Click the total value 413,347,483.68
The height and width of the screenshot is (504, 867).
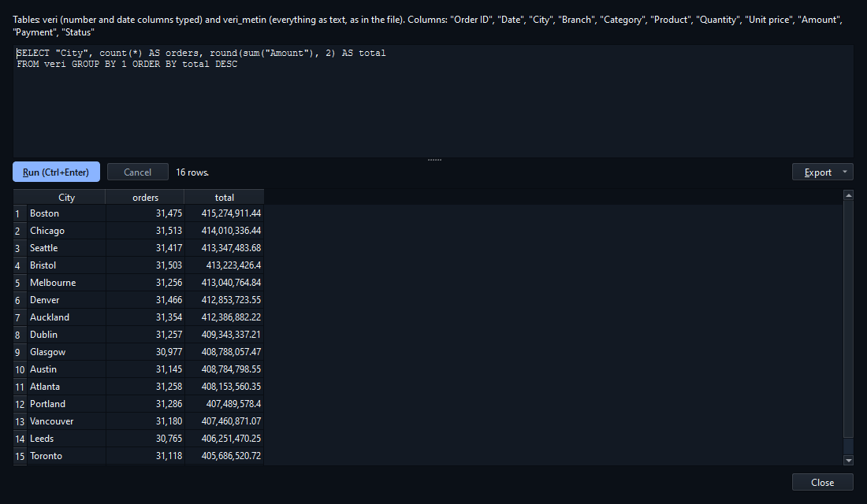click(224, 248)
